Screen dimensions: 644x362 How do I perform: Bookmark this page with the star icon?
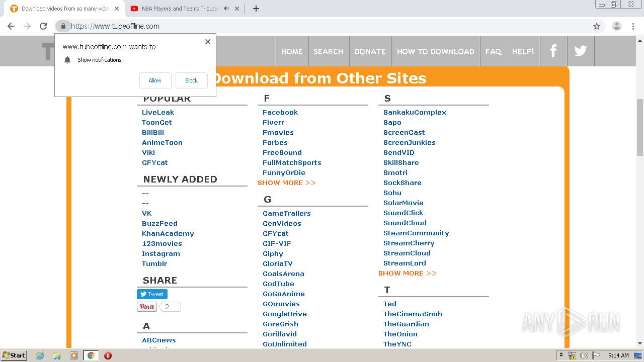[x=597, y=26]
